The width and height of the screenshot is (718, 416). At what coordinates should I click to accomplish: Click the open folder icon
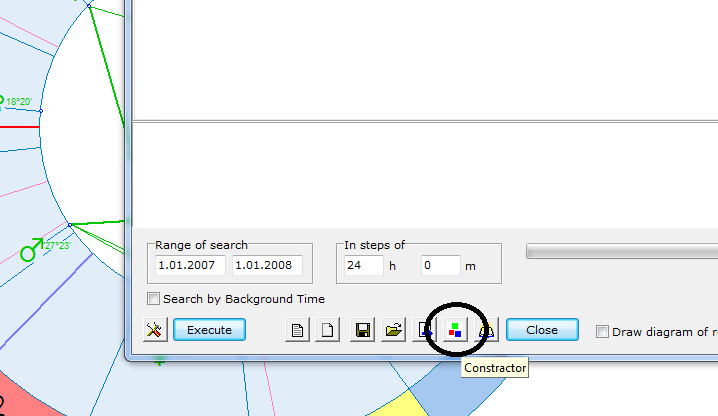[394, 331]
